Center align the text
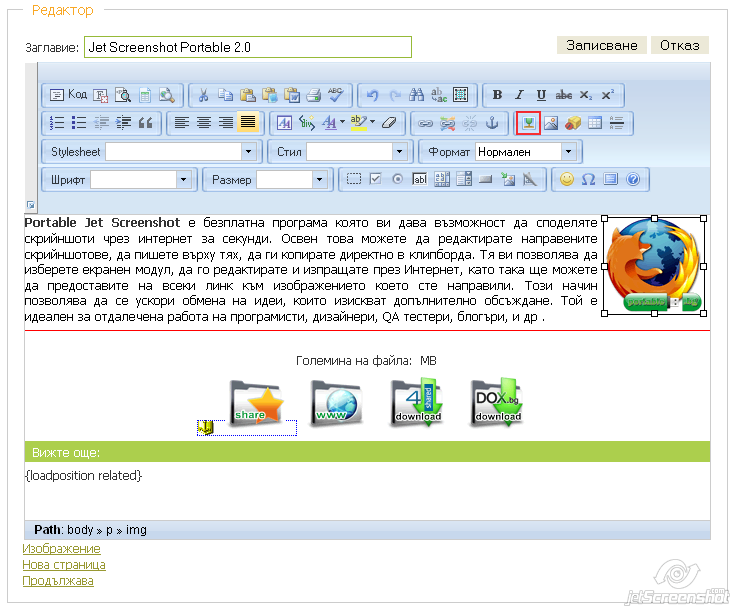Screen dimensions: 735x611 pyautogui.click(x=203, y=123)
